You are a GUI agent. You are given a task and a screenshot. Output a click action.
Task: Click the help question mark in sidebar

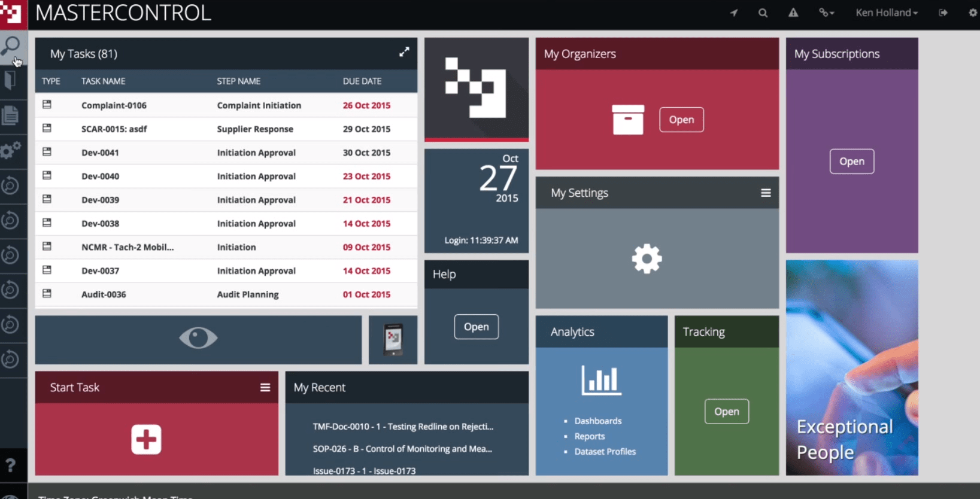(x=10, y=465)
